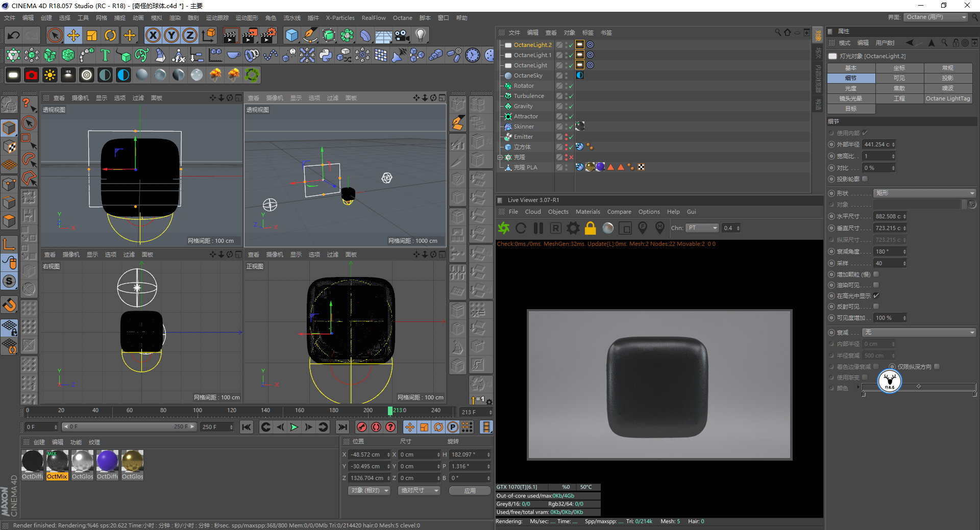This screenshot has height=530, width=980.
Task: Toggle Live Viewer lock resolution padlock
Action: [x=591, y=228]
